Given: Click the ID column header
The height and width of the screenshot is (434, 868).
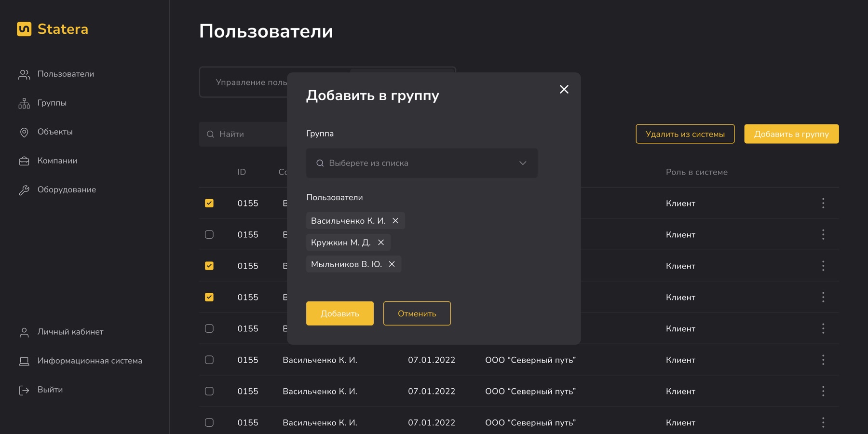Looking at the screenshot, I should click(x=242, y=172).
